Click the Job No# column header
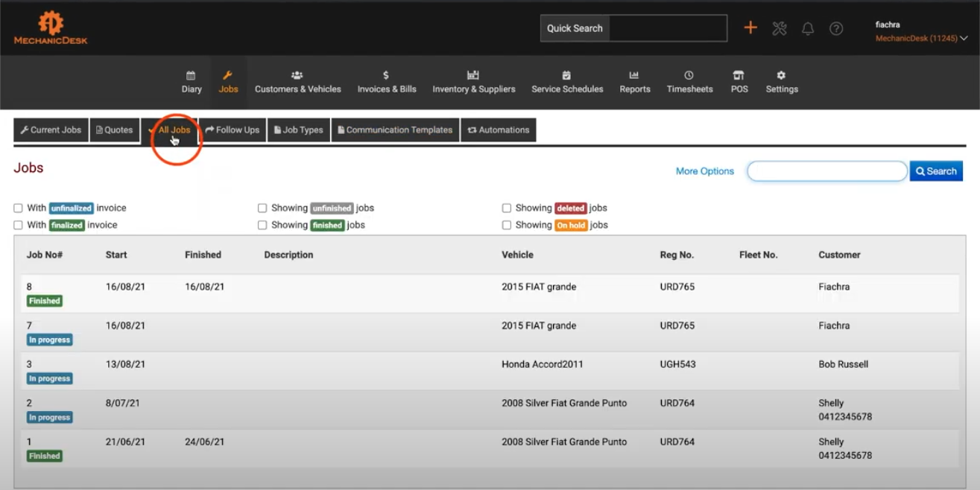Viewport: 980px width, 490px height. pyautogui.click(x=45, y=255)
